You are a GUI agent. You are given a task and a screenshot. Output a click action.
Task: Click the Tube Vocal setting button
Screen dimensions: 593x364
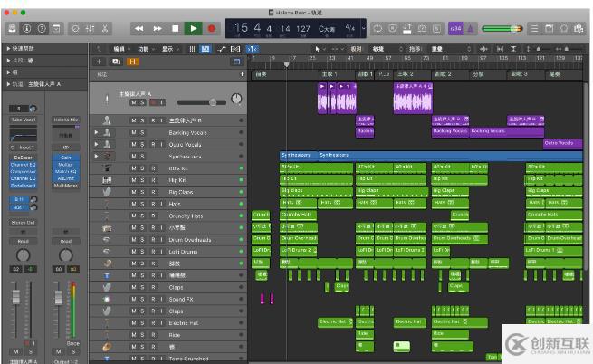(23, 120)
